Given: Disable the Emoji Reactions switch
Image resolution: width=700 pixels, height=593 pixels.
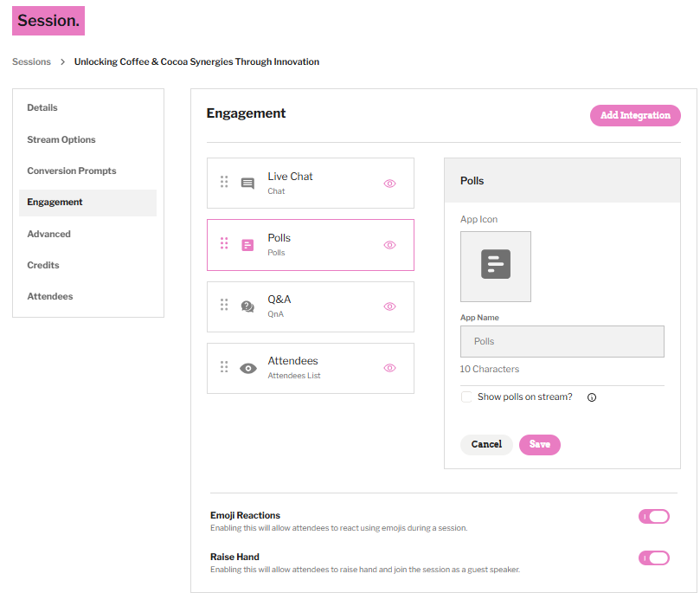Looking at the screenshot, I should coord(654,517).
